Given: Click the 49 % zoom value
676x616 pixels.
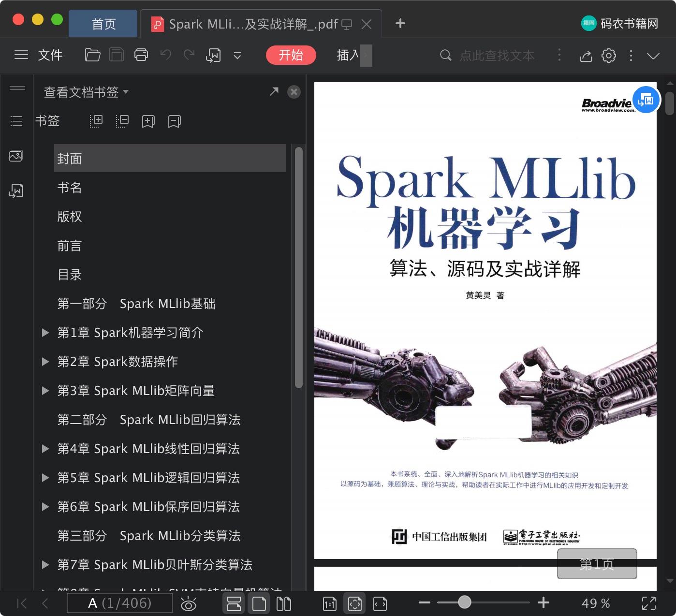Looking at the screenshot, I should (x=596, y=603).
